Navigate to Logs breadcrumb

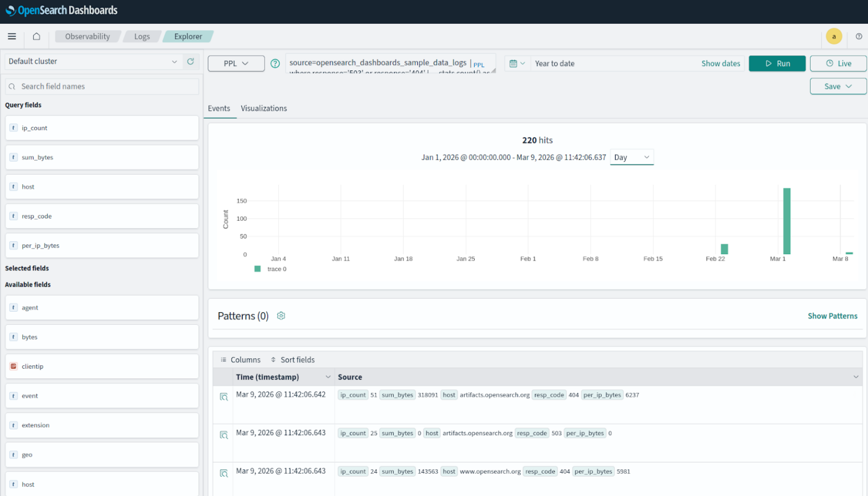pos(142,36)
